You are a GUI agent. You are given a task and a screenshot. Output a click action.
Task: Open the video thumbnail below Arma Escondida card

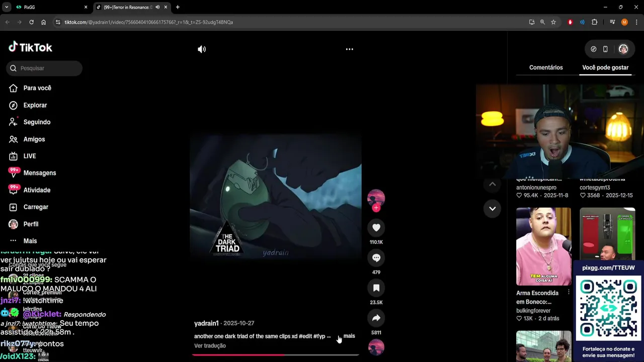(543, 346)
